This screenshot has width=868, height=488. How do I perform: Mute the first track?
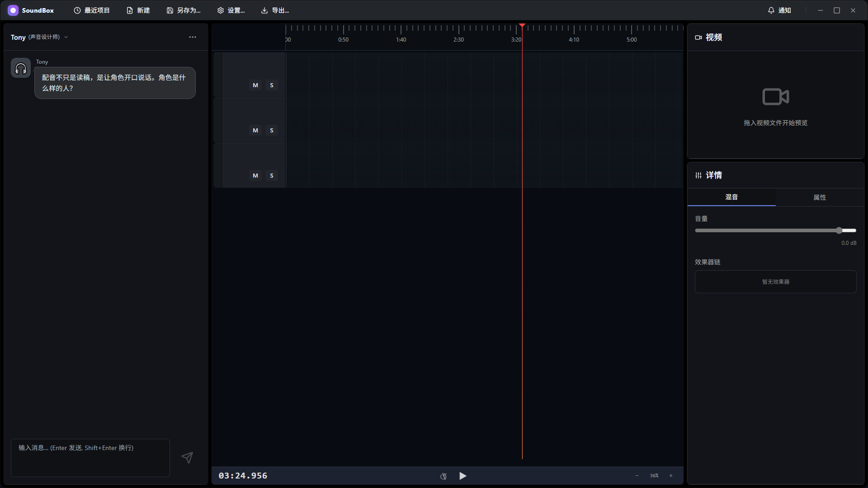click(255, 85)
